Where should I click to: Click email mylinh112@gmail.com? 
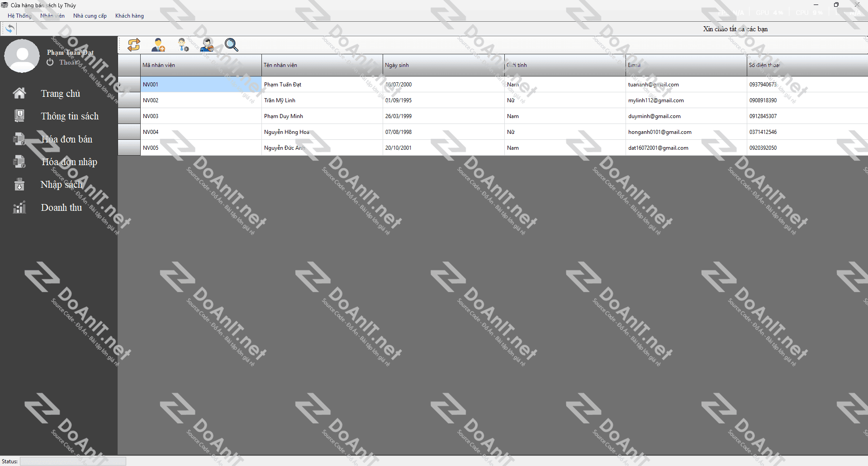pyautogui.click(x=686, y=100)
